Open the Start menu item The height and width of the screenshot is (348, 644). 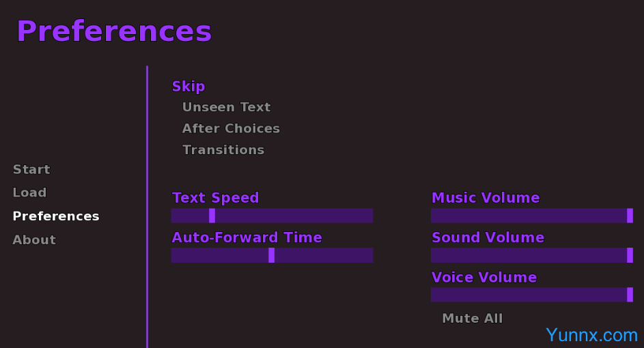tap(31, 169)
